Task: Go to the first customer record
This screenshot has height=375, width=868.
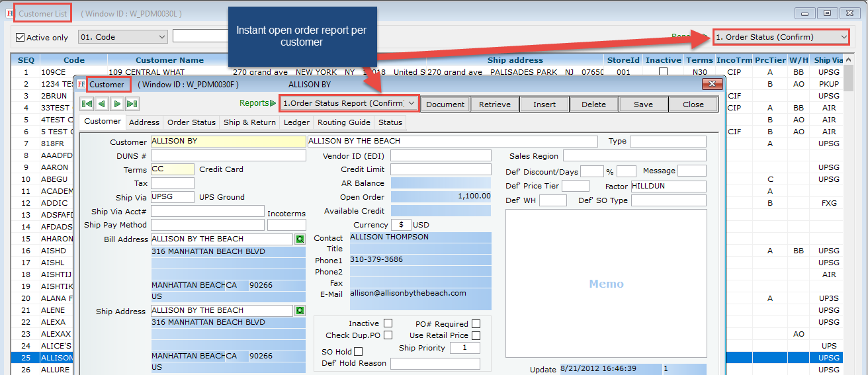Action: coord(87,104)
